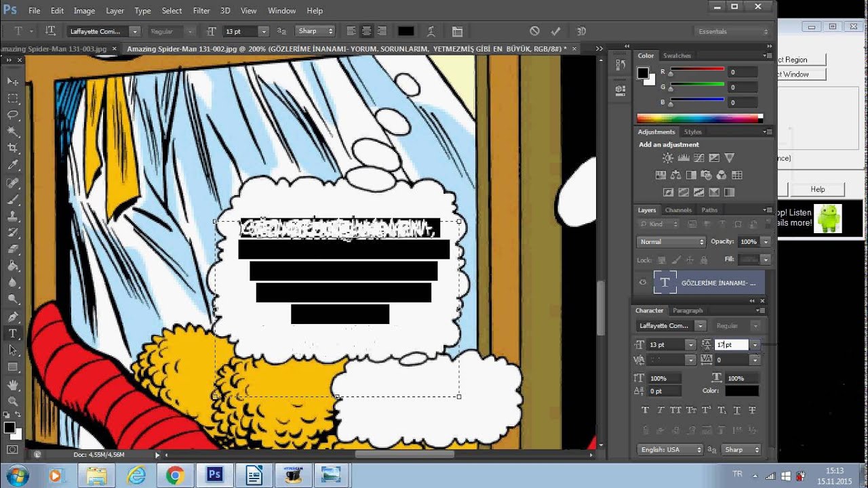Open Normal blend mode dropdown
Image resolution: width=868 pixels, height=488 pixels.
click(x=671, y=241)
